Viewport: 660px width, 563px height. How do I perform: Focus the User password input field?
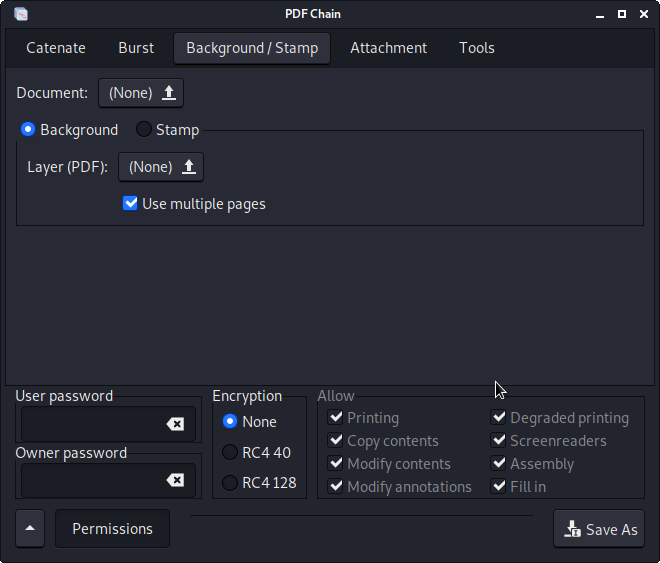[x=109, y=424]
